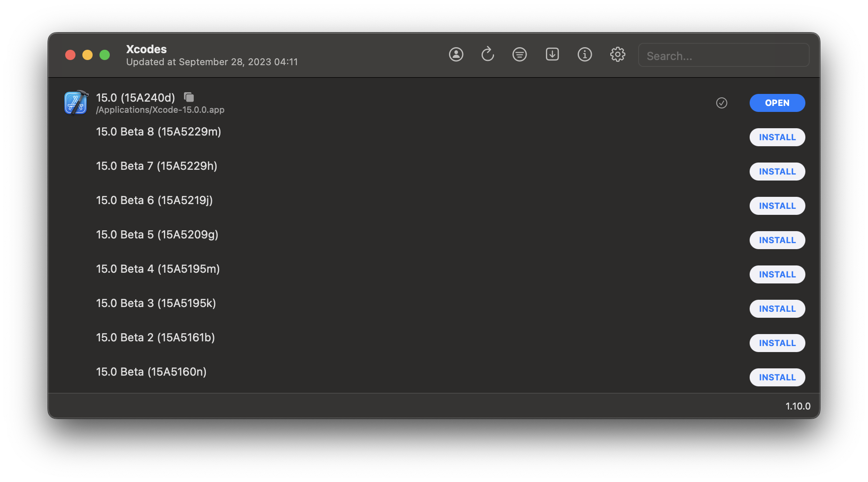Install Xcode 15.0 Beta 5
Viewport: 868px width, 482px height.
tap(777, 240)
